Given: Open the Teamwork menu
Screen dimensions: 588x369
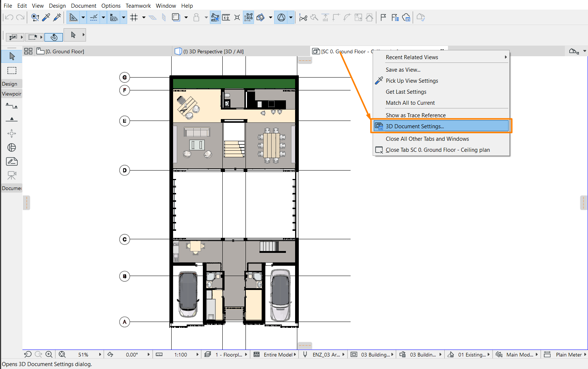Looking at the screenshot, I should [x=138, y=6].
